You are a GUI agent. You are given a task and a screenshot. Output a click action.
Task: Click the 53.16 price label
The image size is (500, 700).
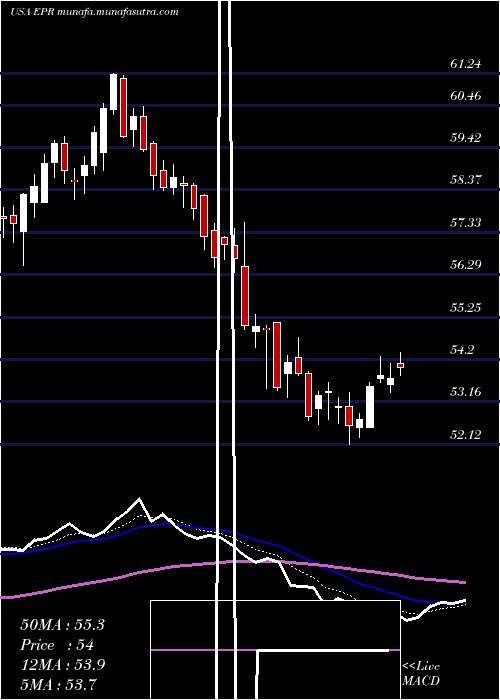466,392
